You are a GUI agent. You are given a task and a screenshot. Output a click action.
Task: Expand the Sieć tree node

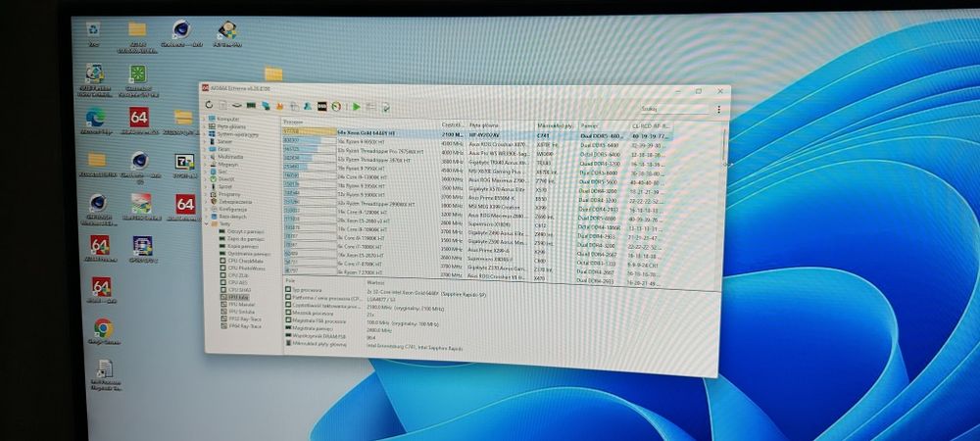coord(205,171)
